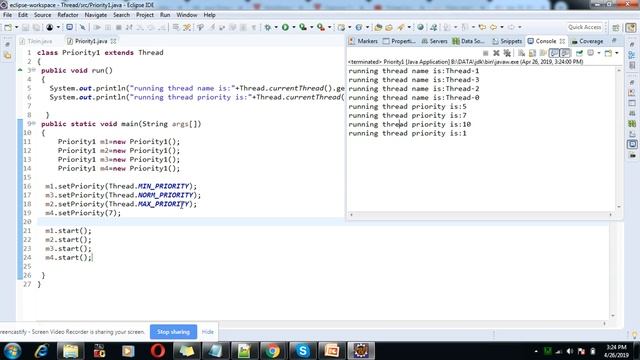
Task: Click the Windows Start button
Action: tap(12, 351)
